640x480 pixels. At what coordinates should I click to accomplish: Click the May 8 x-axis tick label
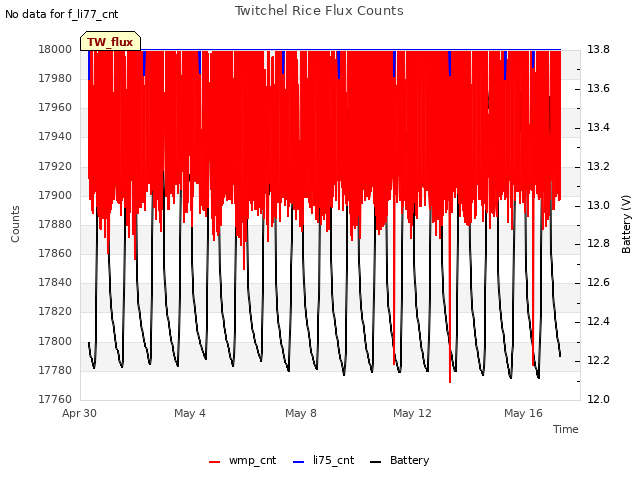pyautogui.click(x=301, y=413)
